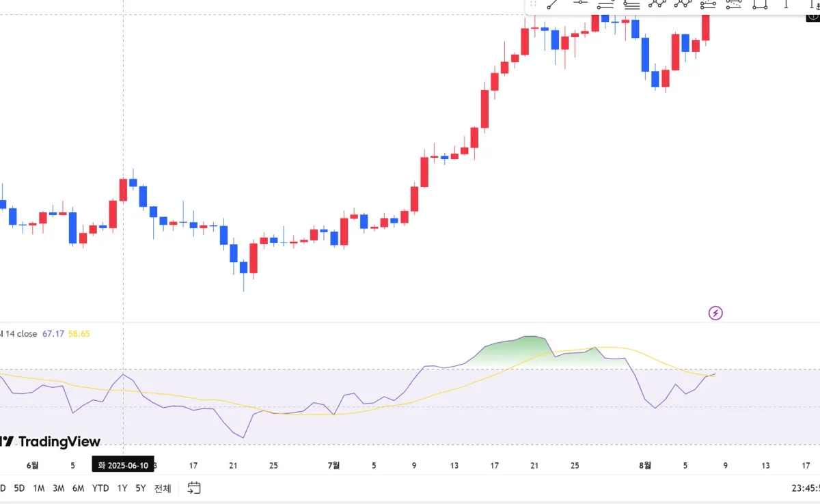Image resolution: width=820 pixels, height=504 pixels.
Task: Select 3M time range
Action: 59,488
